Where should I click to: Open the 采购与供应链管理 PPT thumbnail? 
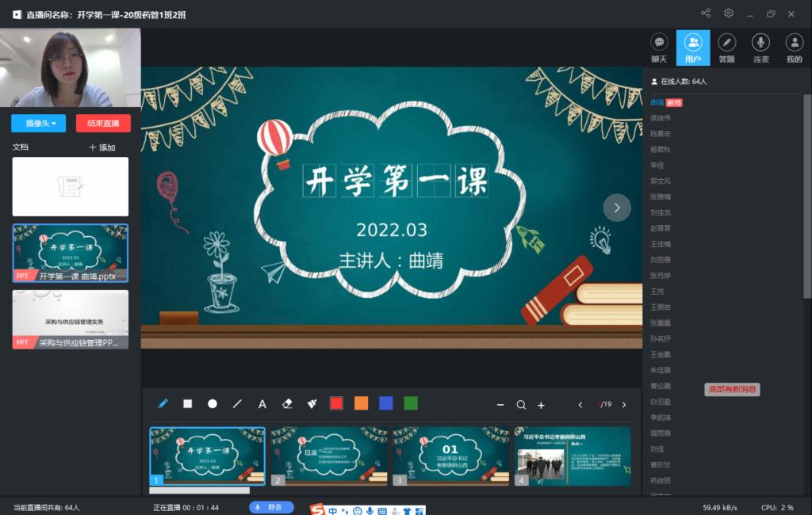click(70, 319)
